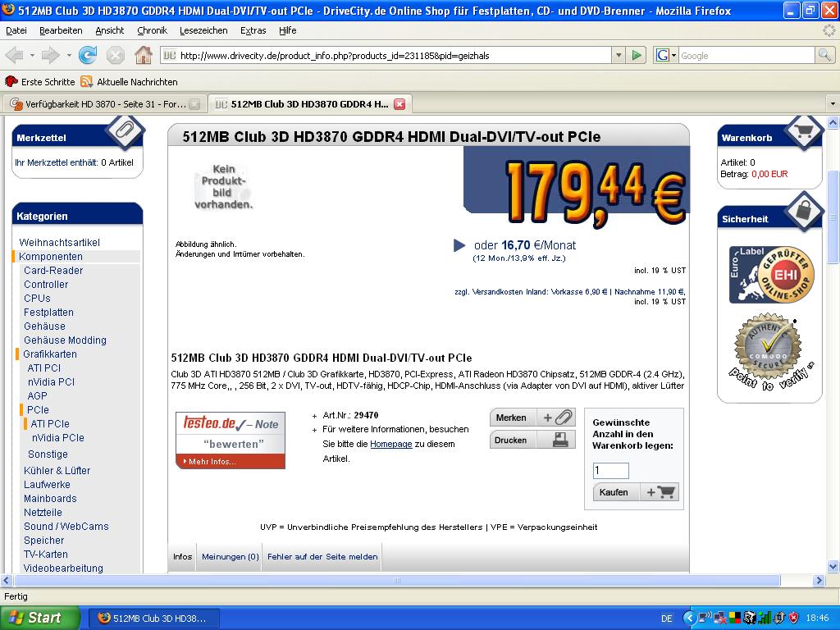The height and width of the screenshot is (630, 840).
Task: Click the Kaufen add-to-cart button
Action: [x=636, y=492]
